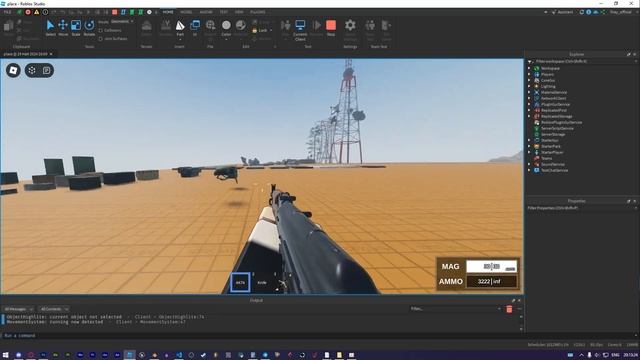Select MaterialService in Explorer
The width and height of the screenshot is (640, 360).
pos(554,92)
